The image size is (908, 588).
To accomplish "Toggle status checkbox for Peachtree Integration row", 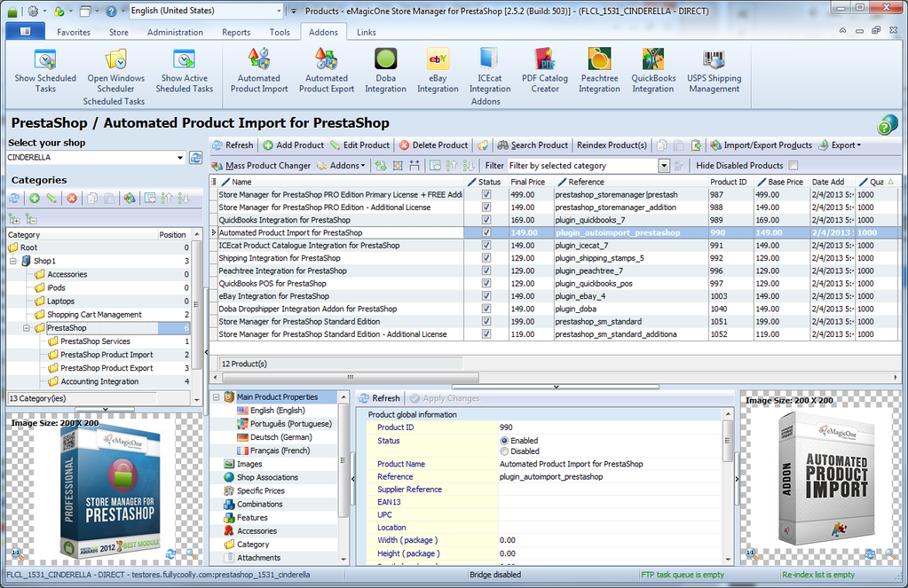I will point(486,270).
